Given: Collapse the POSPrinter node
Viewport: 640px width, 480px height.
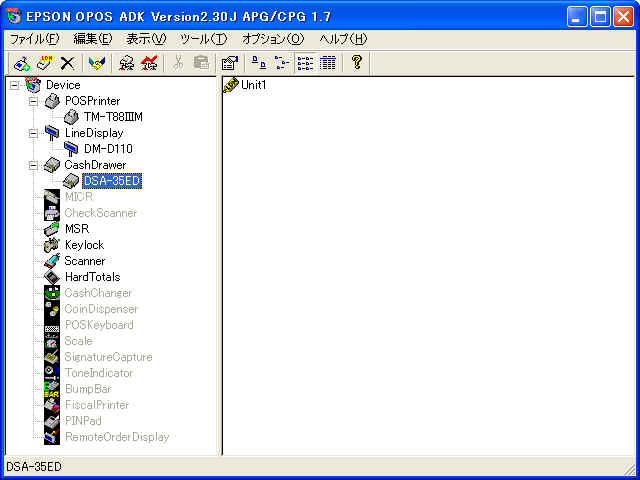Looking at the screenshot, I should 33,101.
